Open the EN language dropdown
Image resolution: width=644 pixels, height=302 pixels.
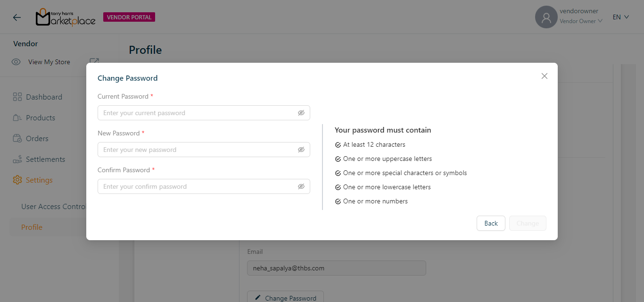[x=620, y=17]
